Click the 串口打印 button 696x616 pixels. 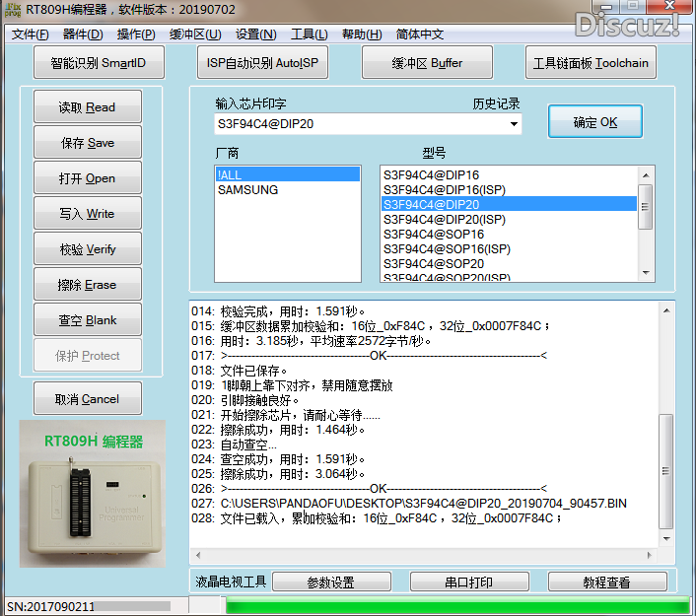click(x=469, y=582)
